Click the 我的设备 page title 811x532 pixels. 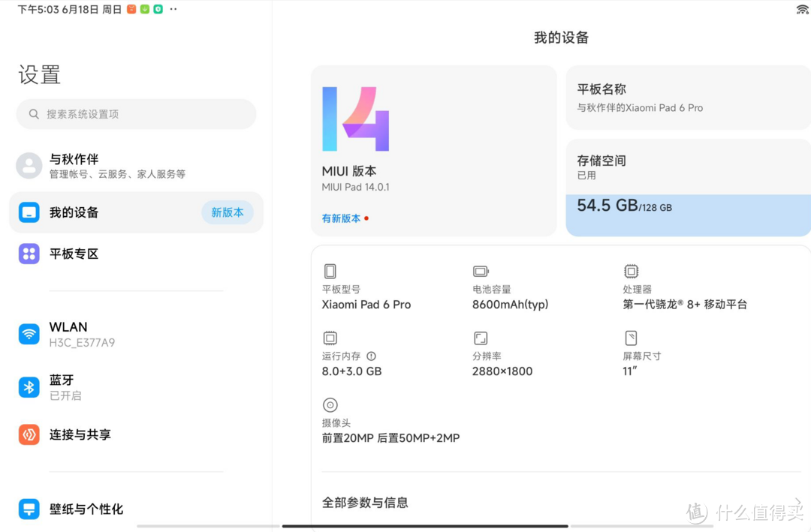(561, 38)
